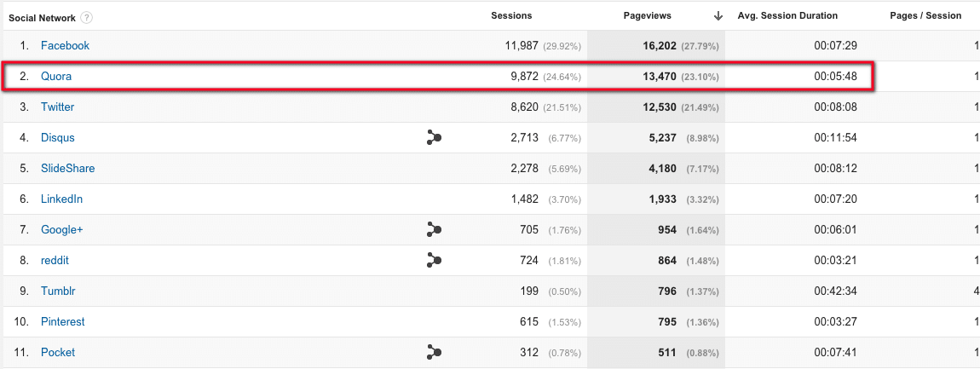Viewport: 980px width, 369px height.
Task: Sort by Pages / Session header
Action: pos(925,15)
